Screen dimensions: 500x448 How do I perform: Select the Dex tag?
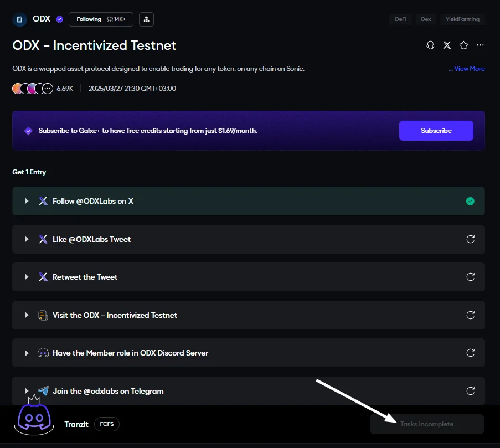tap(426, 19)
